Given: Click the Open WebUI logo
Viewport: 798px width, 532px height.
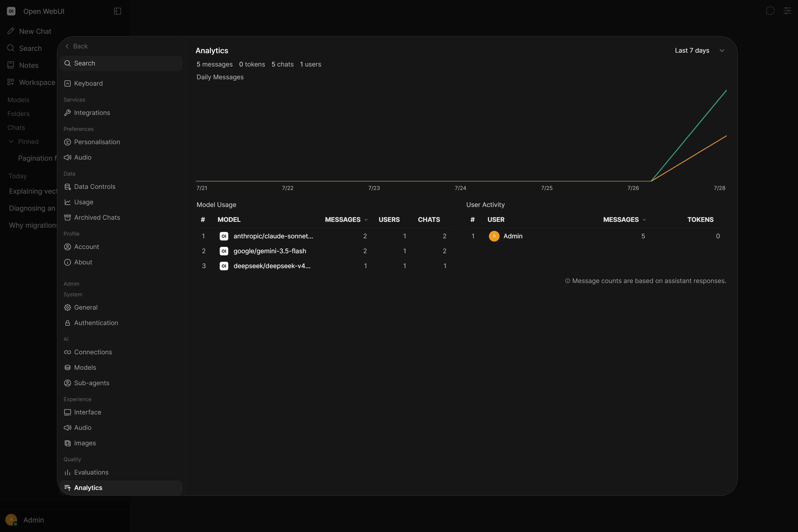Looking at the screenshot, I should click(x=11, y=11).
